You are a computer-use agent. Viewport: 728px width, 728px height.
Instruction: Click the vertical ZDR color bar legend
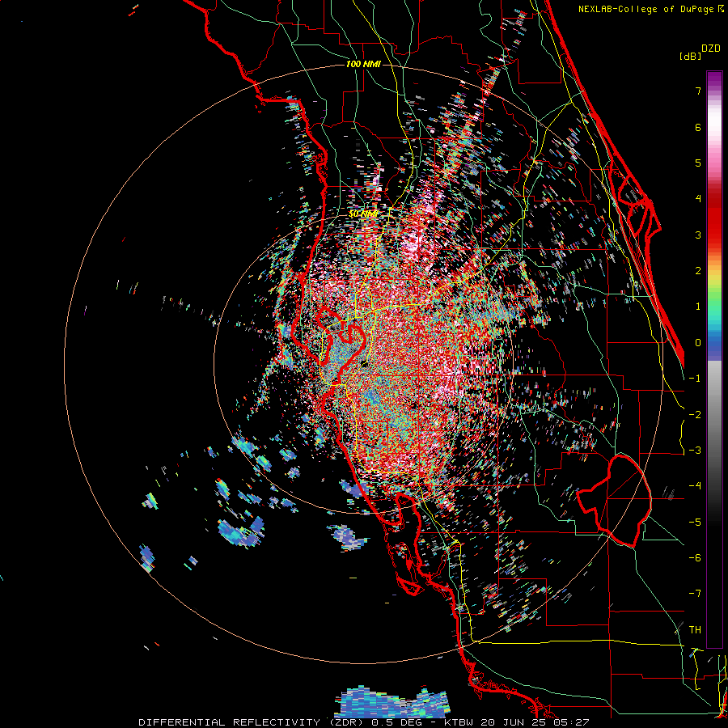(714, 359)
